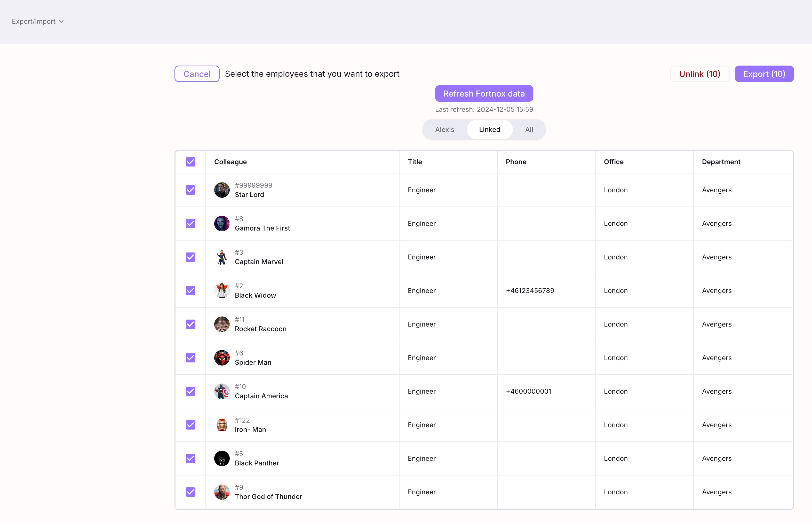
Task: Click Refresh Fortnox data button
Action: click(x=484, y=93)
